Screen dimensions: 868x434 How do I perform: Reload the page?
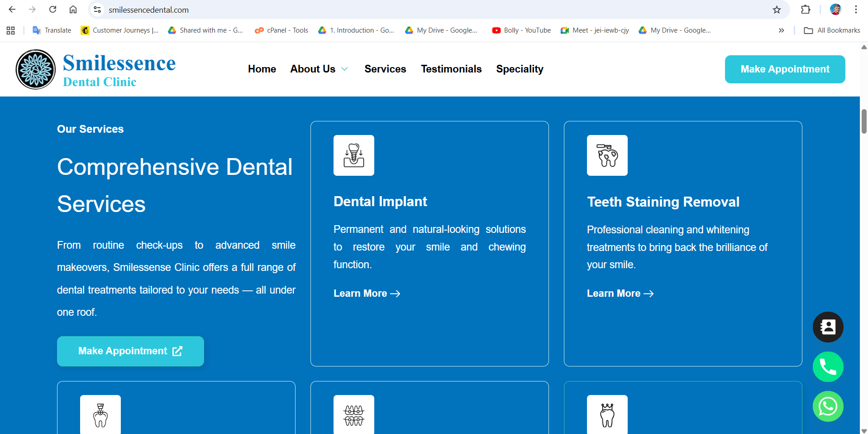[x=53, y=10]
